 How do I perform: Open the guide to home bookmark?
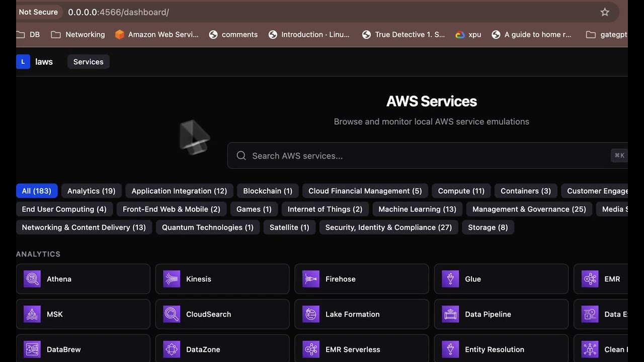tap(531, 35)
